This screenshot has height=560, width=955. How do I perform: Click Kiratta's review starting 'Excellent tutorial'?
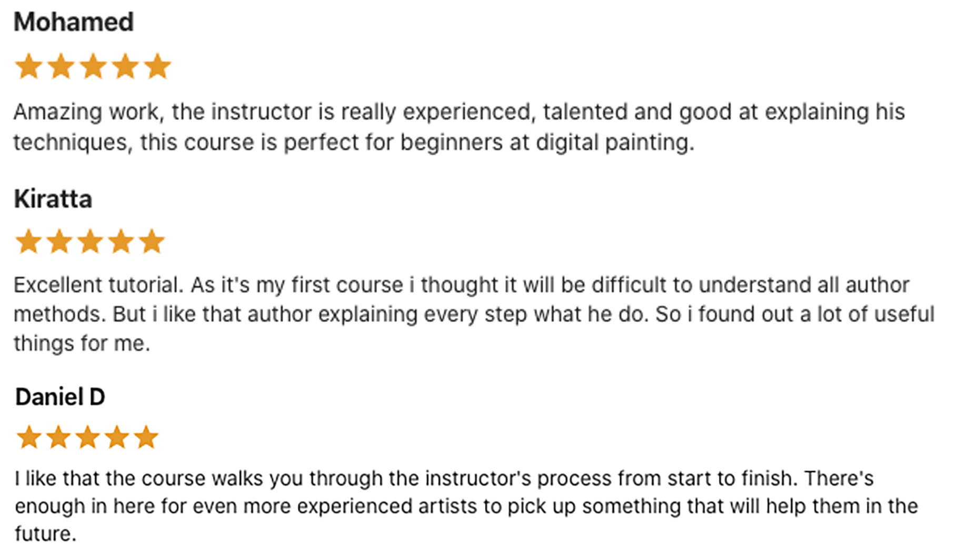pyautogui.click(x=474, y=314)
